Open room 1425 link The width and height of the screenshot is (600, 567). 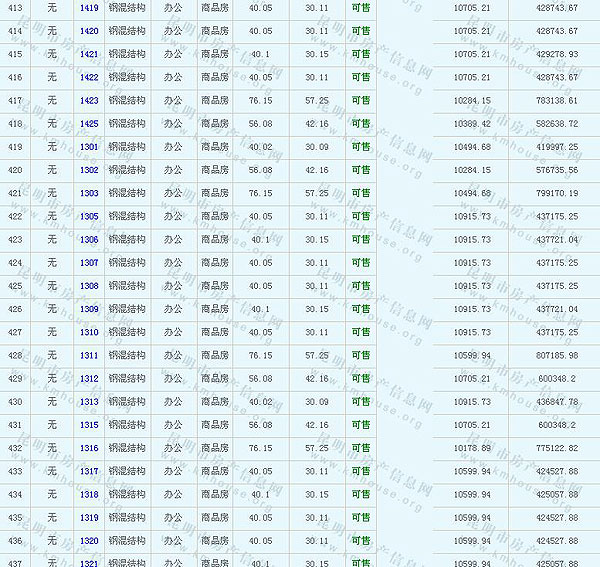[x=89, y=124]
